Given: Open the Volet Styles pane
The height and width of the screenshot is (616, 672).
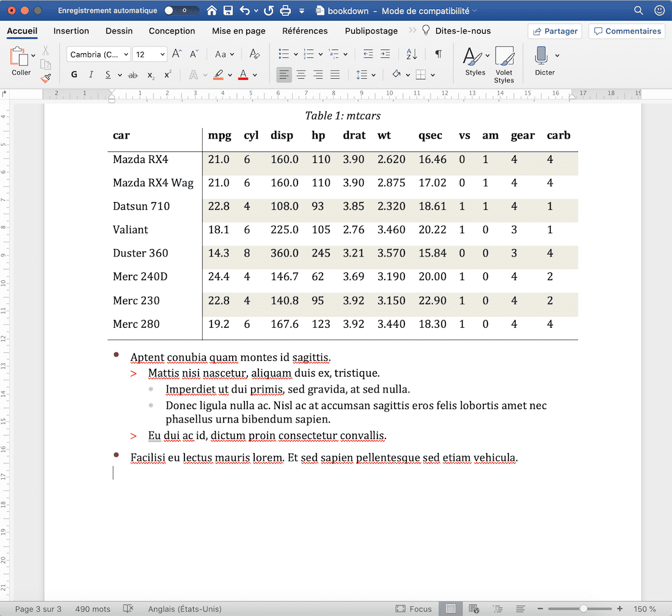Looking at the screenshot, I should pos(504,65).
